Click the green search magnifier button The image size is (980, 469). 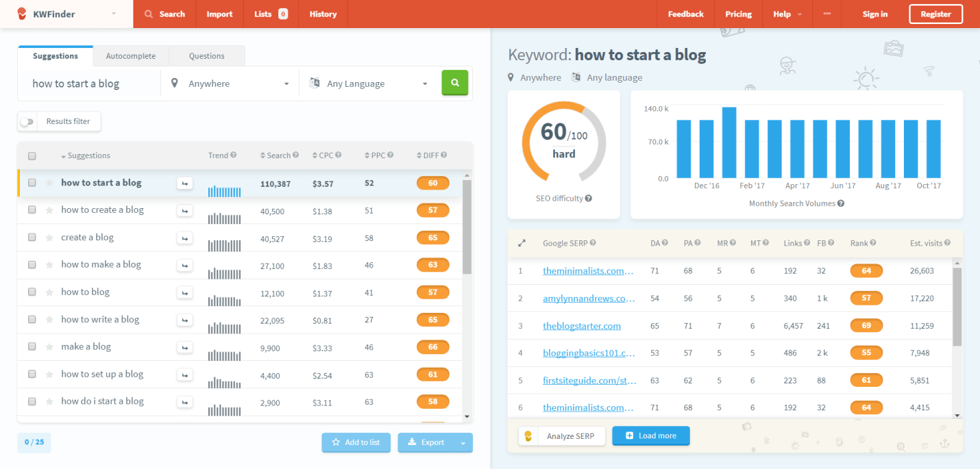click(x=455, y=83)
